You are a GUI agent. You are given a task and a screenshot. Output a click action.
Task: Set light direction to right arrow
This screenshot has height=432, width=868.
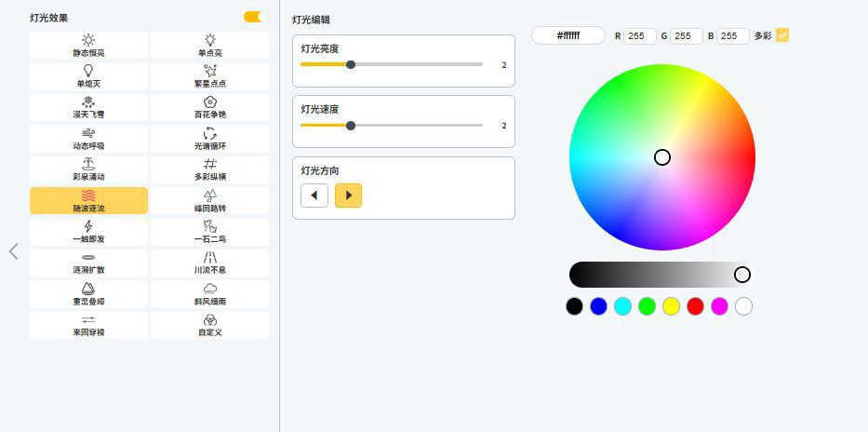coord(348,196)
